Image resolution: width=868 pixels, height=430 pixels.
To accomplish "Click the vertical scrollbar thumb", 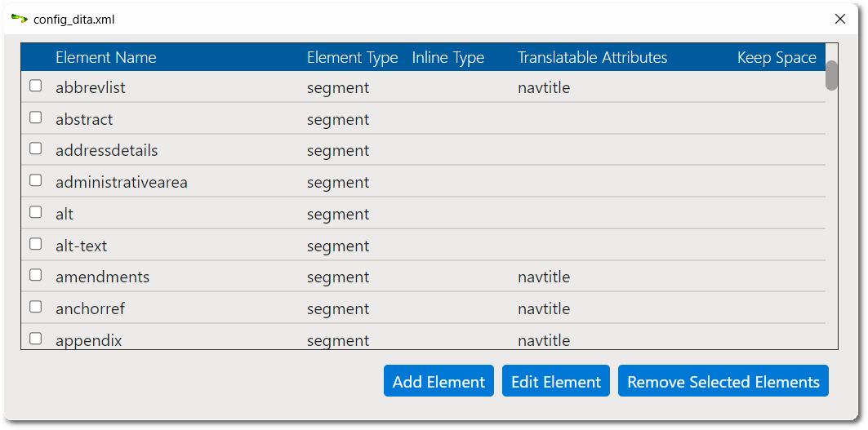I will (831, 75).
